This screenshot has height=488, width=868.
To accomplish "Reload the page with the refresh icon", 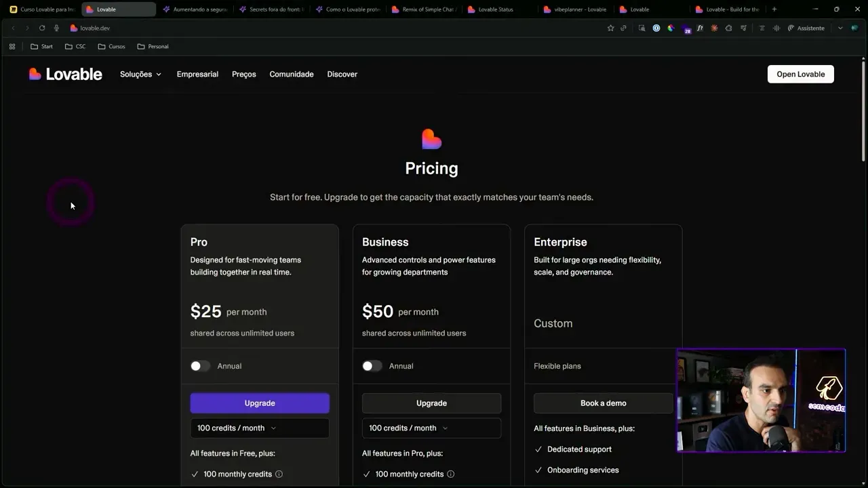I will coord(42,28).
